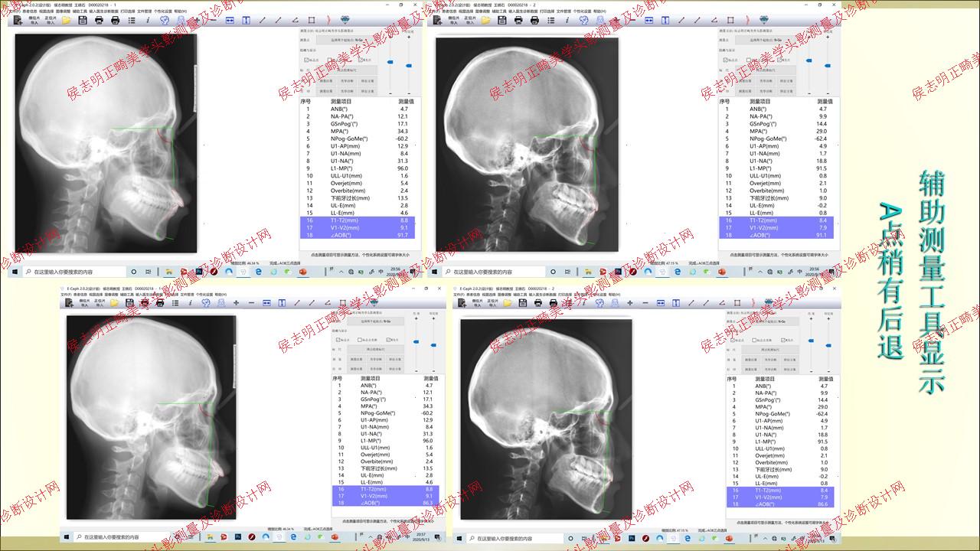This screenshot has width=980, height=551.
Task: Click Task View icon on top-left taskbar
Action: 147,272
